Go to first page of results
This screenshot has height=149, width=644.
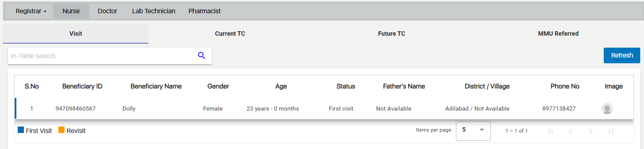(551, 131)
